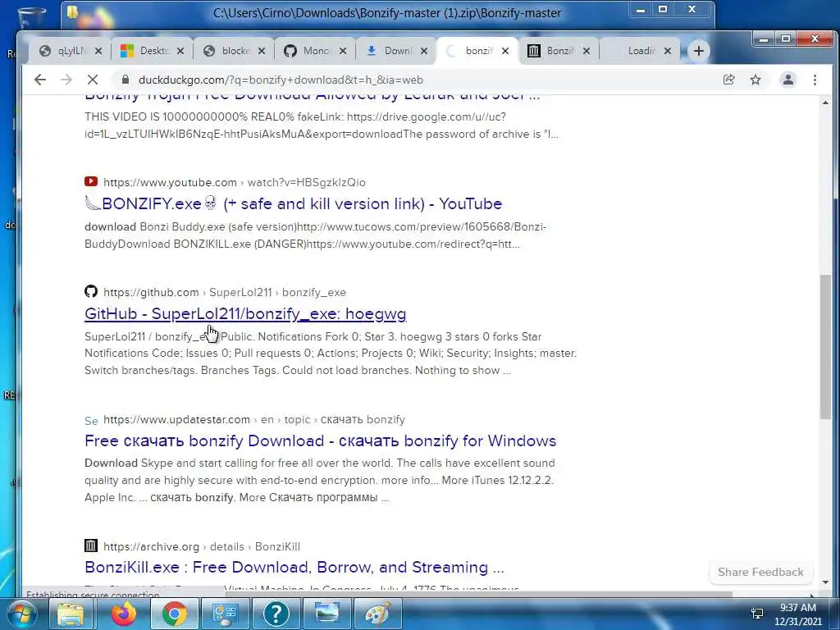Click the GitHub favicon beside the result URL
This screenshot has width=840, height=630.
click(91, 291)
